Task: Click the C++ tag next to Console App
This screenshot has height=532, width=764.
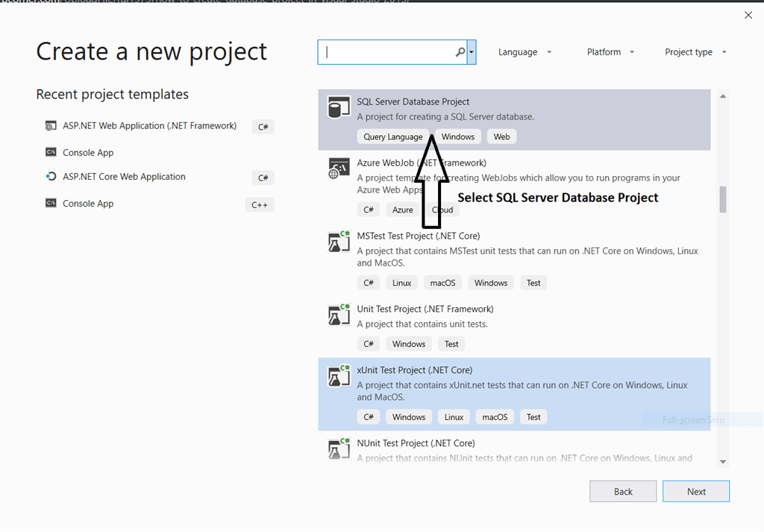Action: click(x=259, y=204)
